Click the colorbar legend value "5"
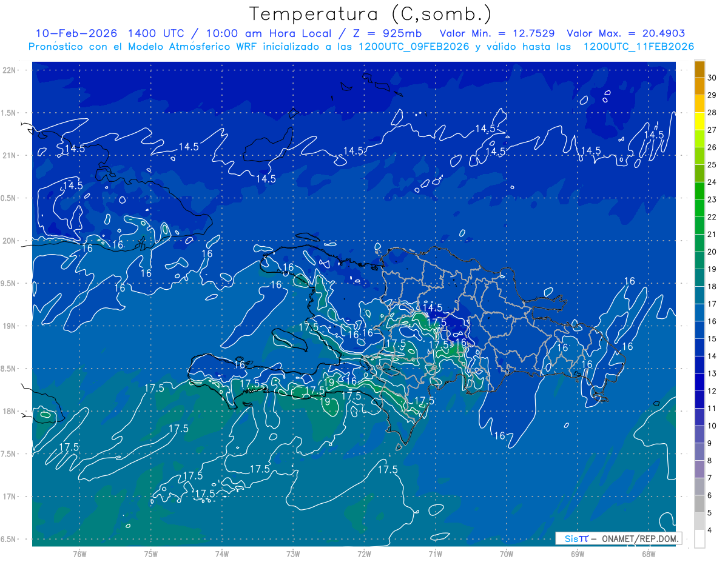The width and height of the screenshot is (728, 562). [710, 513]
